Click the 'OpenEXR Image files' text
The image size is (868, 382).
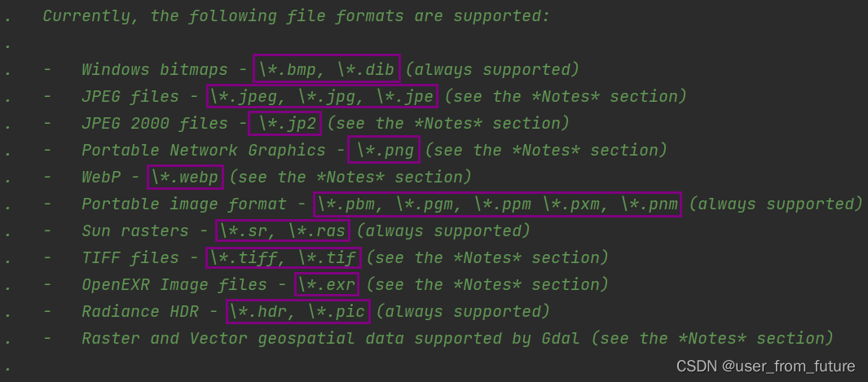174,285
